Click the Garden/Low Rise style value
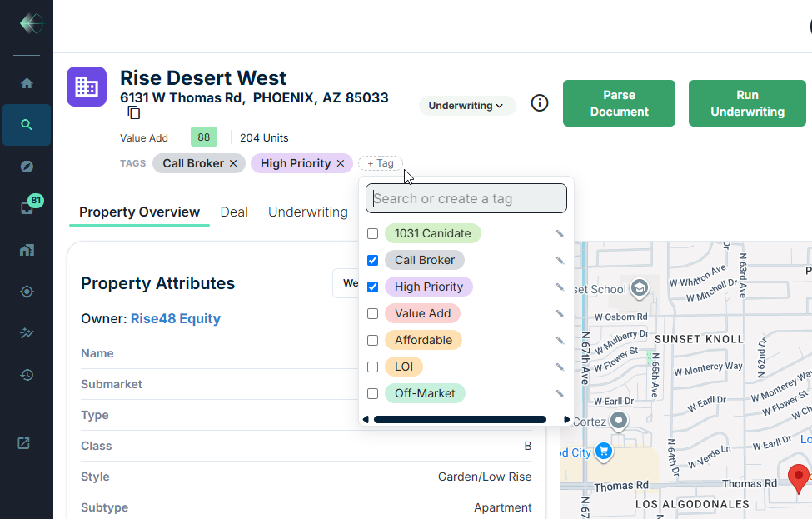The height and width of the screenshot is (519, 812). 485,477
